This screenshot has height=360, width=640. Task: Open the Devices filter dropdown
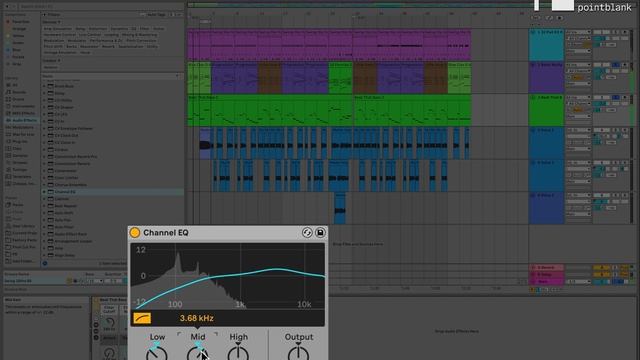point(51,22)
